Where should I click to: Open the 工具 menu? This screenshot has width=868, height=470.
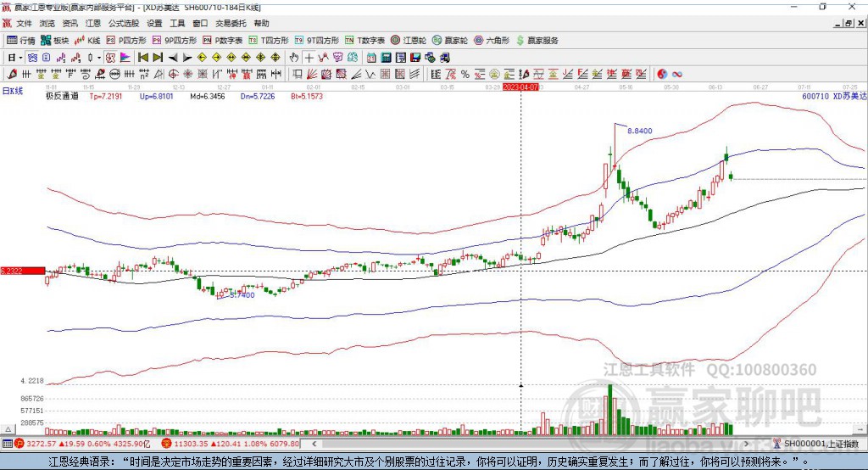click(x=177, y=23)
